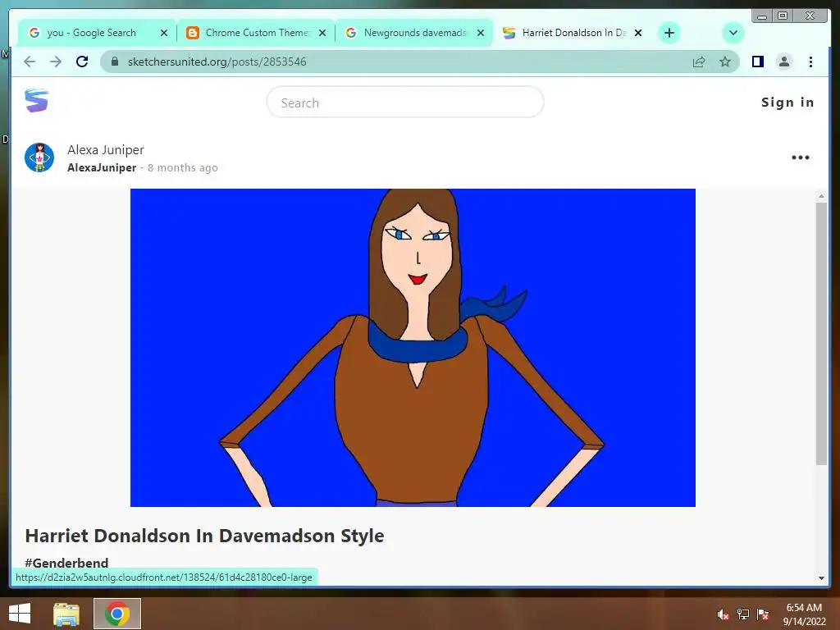Viewport: 840px width, 630px height.
Task: Restore down the Chrome window
Action: (783, 16)
